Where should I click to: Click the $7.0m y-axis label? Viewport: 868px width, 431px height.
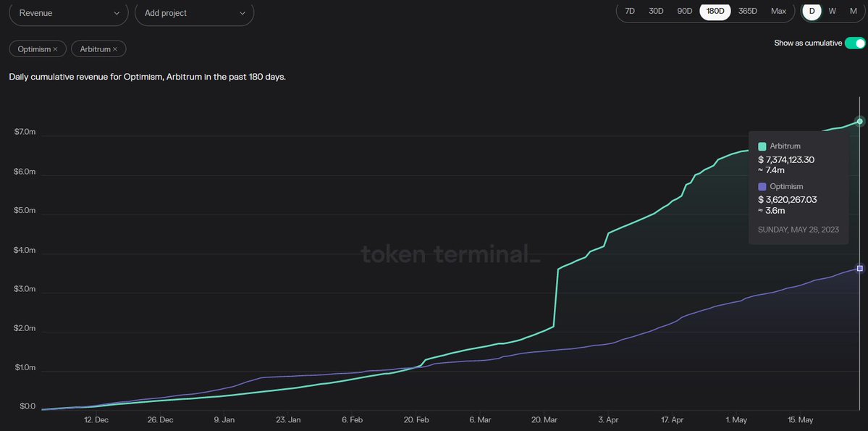25,132
